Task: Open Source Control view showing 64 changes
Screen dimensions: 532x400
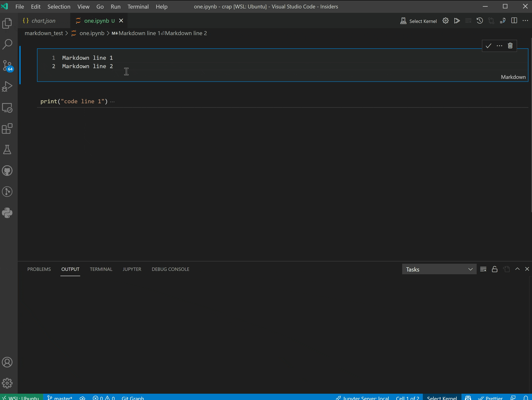Action: click(7, 65)
